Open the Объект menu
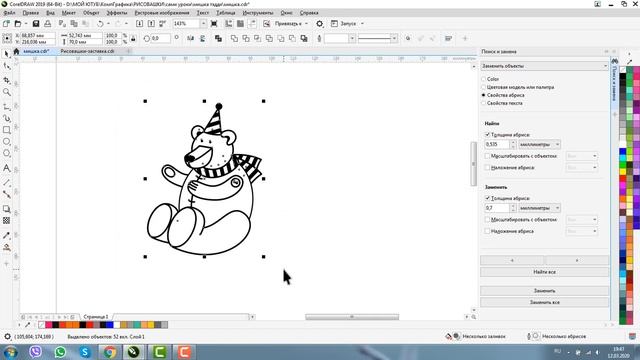640x360 pixels. click(x=91, y=13)
